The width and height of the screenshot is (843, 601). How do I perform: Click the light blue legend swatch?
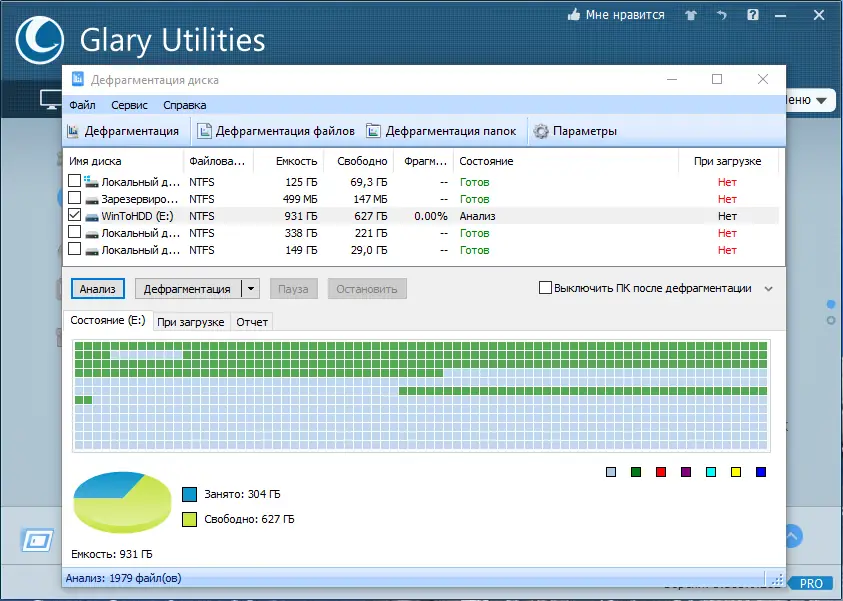611,472
